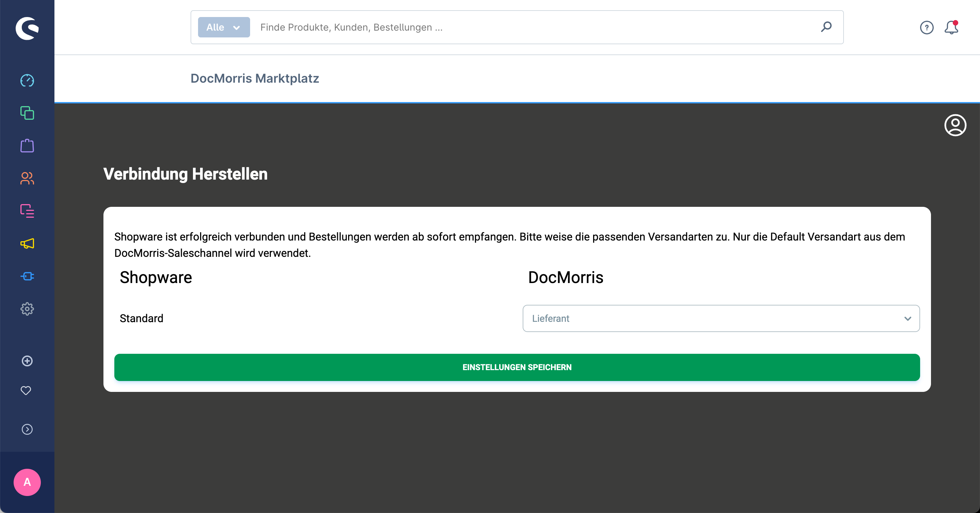
Task: Open the admin user avatar A
Action: coord(27,482)
